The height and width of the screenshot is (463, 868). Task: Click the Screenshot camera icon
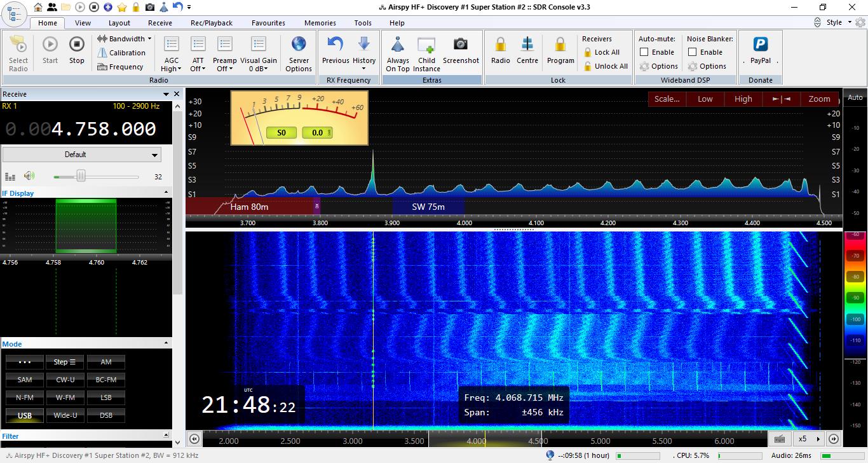[x=460, y=45]
